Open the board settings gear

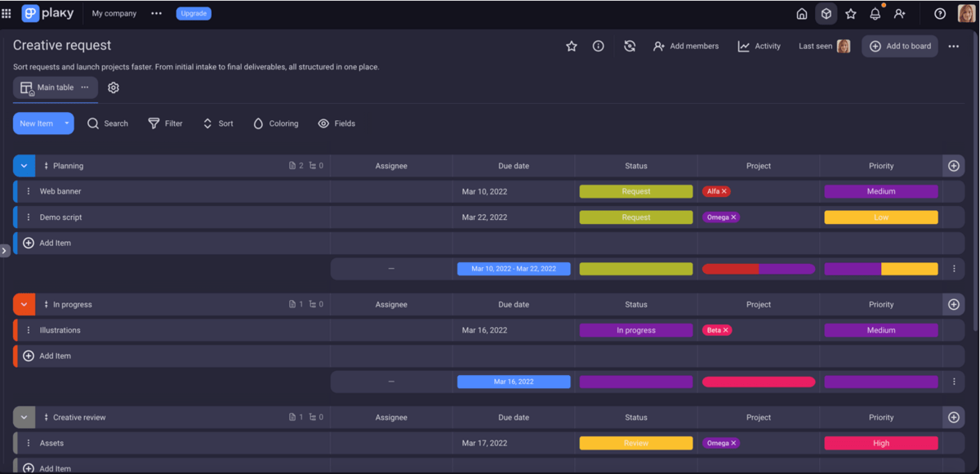pos(114,87)
